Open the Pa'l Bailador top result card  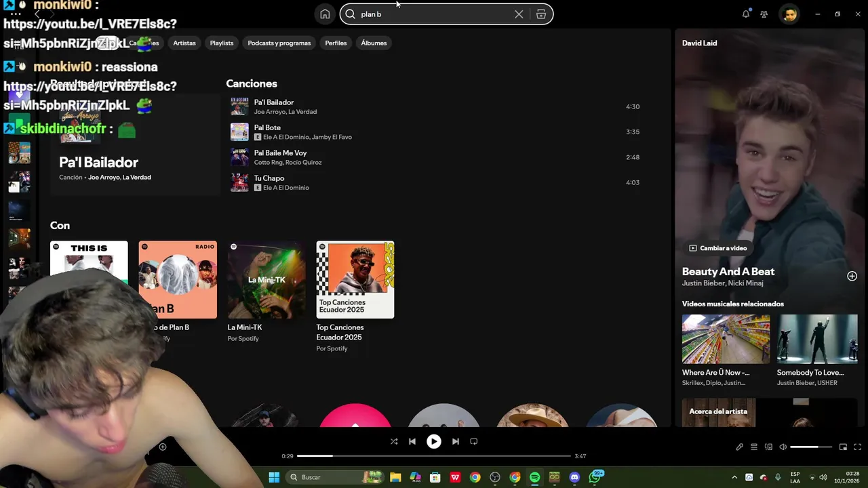click(x=135, y=145)
